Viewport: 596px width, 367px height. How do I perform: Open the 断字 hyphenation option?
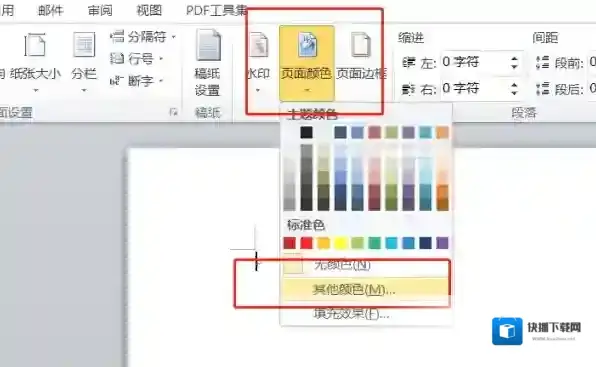click(x=137, y=81)
